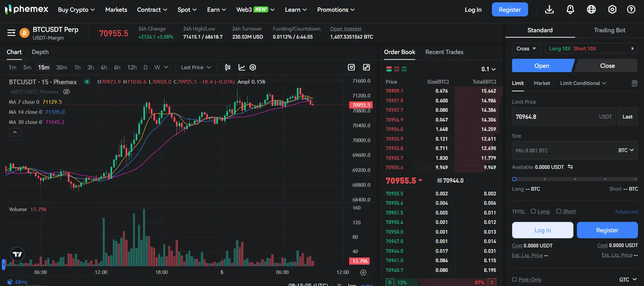The height and width of the screenshot is (286, 644).
Task: Click the transfer funds arrows icon
Action: pyautogui.click(x=570, y=167)
